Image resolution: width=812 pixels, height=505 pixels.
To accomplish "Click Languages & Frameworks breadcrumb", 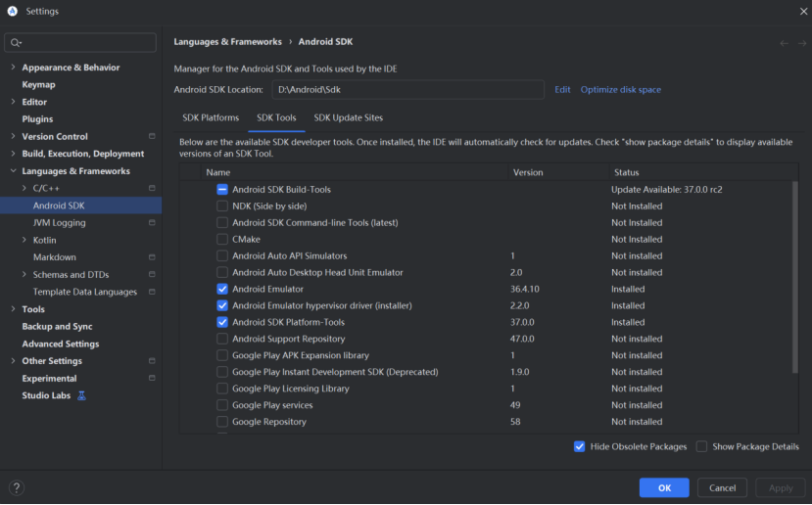I will 228,42.
